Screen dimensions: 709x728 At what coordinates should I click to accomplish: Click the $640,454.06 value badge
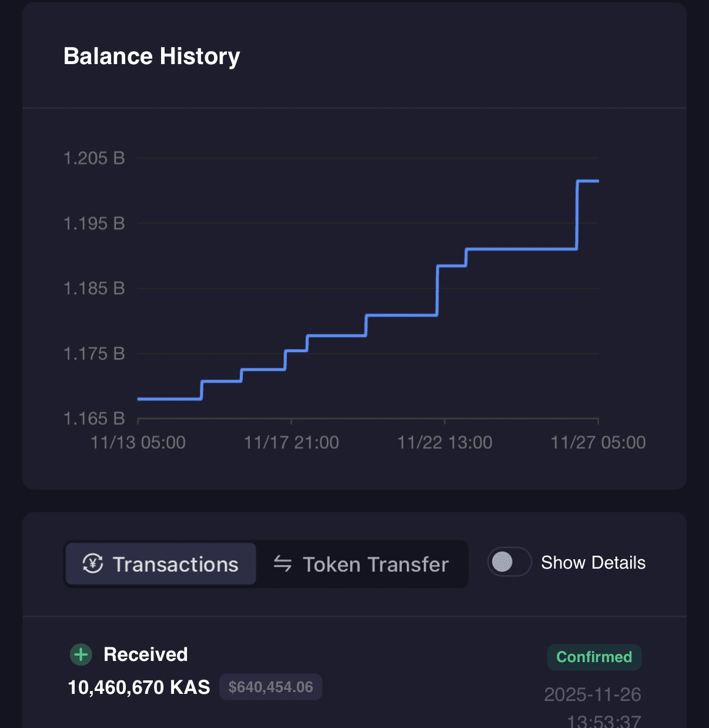tap(270, 687)
